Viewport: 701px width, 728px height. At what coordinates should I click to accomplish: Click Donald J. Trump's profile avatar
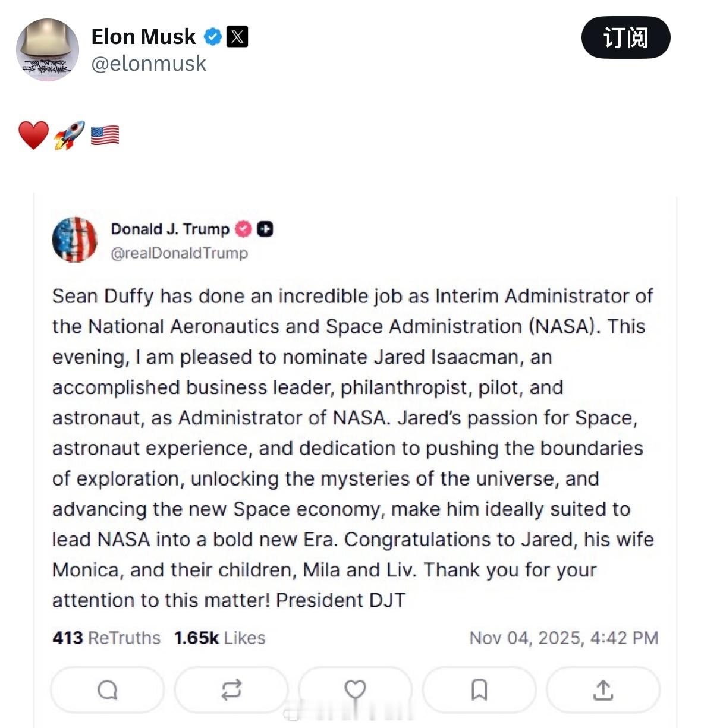click(x=74, y=239)
